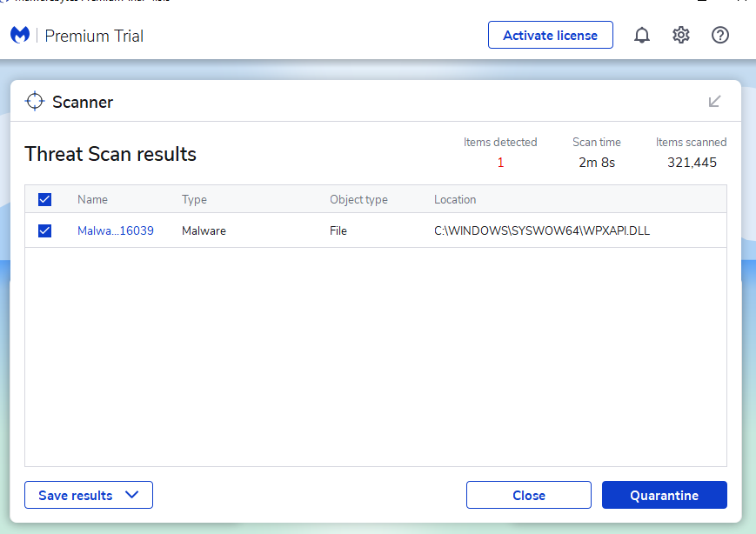Image resolution: width=756 pixels, height=534 pixels.
Task: Select the C:\WINDOWS\SYSWOW64\WPXAPI.DLL location cell
Action: (x=542, y=230)
